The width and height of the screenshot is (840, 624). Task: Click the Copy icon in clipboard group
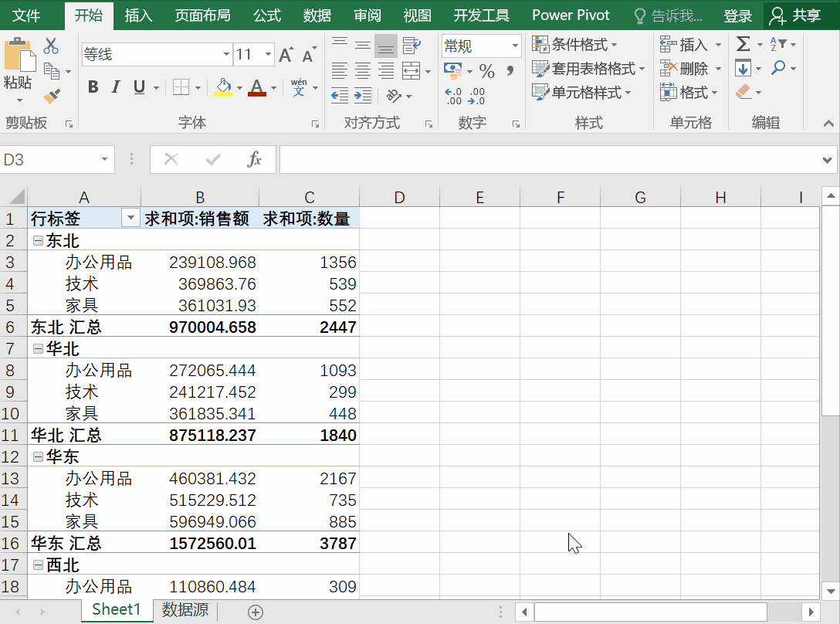click(x=52, y=71)
